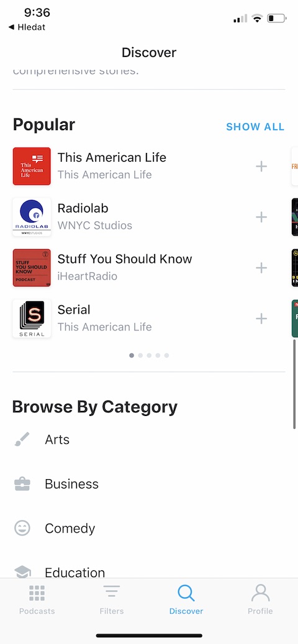Viewport: 298px width, 644px height.
Task: Tap plus next to Stuff You Should Know
Action: pos(261,268)
